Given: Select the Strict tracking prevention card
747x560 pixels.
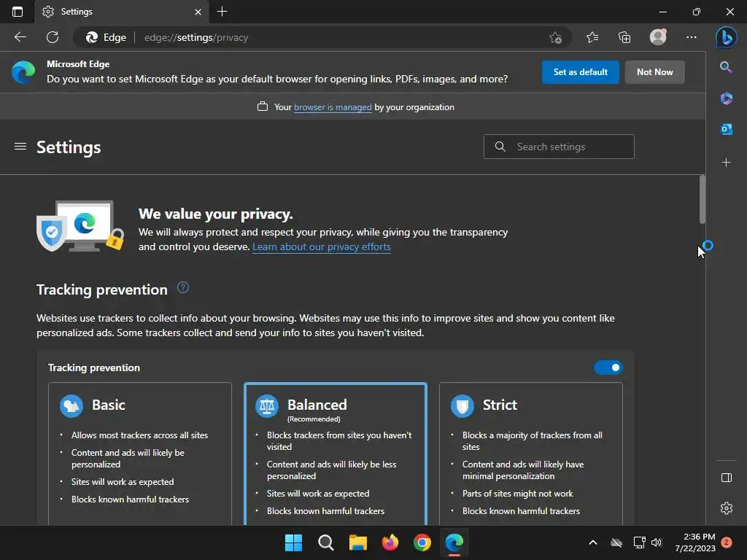Looking at the screenshot, I should 531,454.
